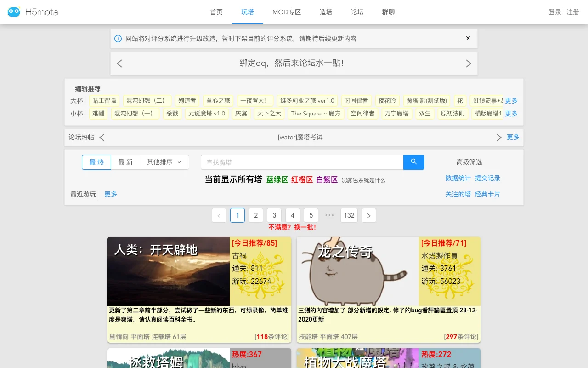
Task: Click the 查找魔塔 search input field
Action: [302, 162]
